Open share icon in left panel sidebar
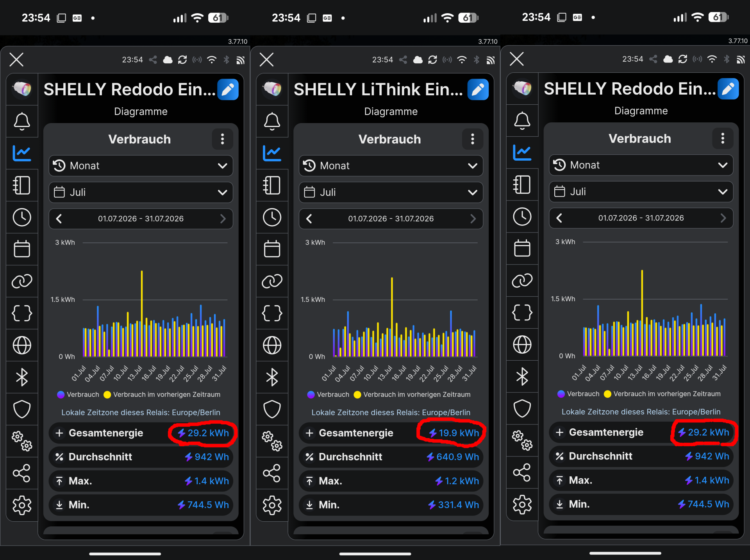 [x=22, y=473]
